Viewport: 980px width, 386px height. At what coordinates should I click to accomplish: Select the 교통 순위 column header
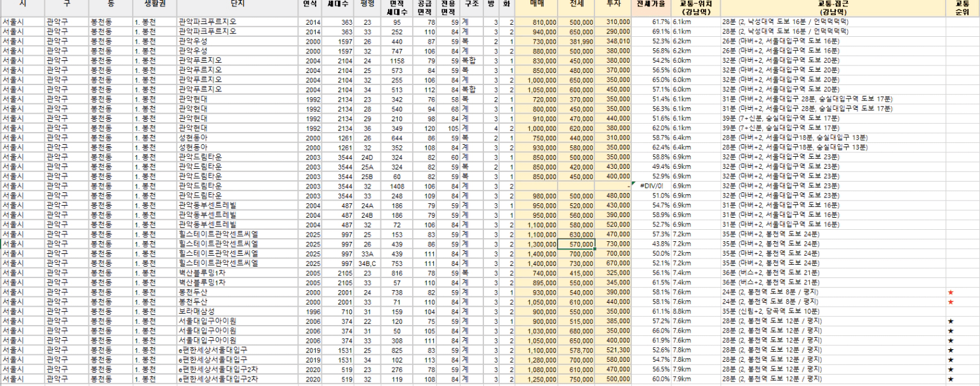962,8
